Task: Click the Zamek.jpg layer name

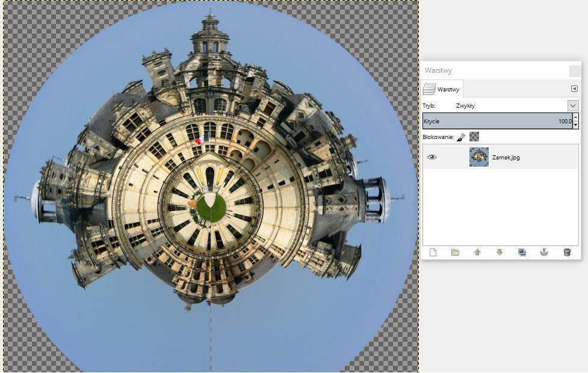Action: coord(506,158)
